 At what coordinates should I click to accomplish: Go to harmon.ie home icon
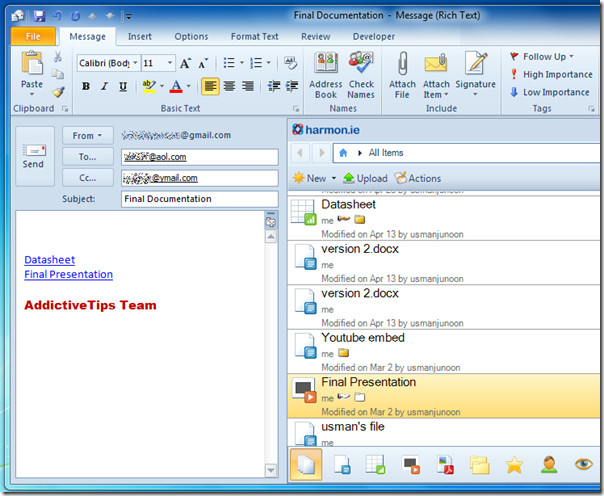[x=343, y=153]
